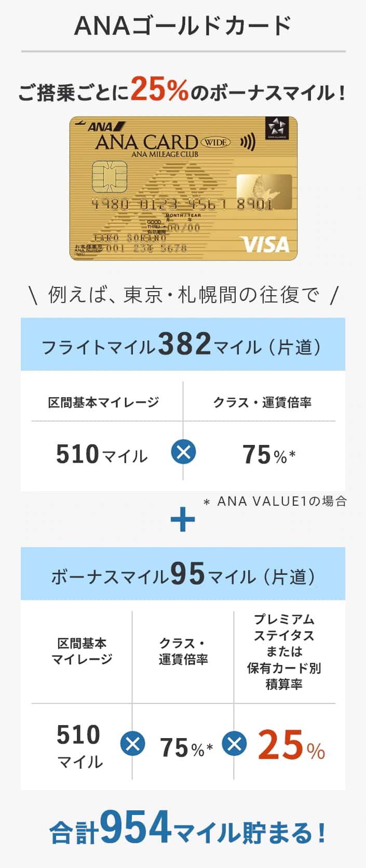Click the red 25% in the top headline
This screenshot has width=366, height=868.
[x=159, y=90]
